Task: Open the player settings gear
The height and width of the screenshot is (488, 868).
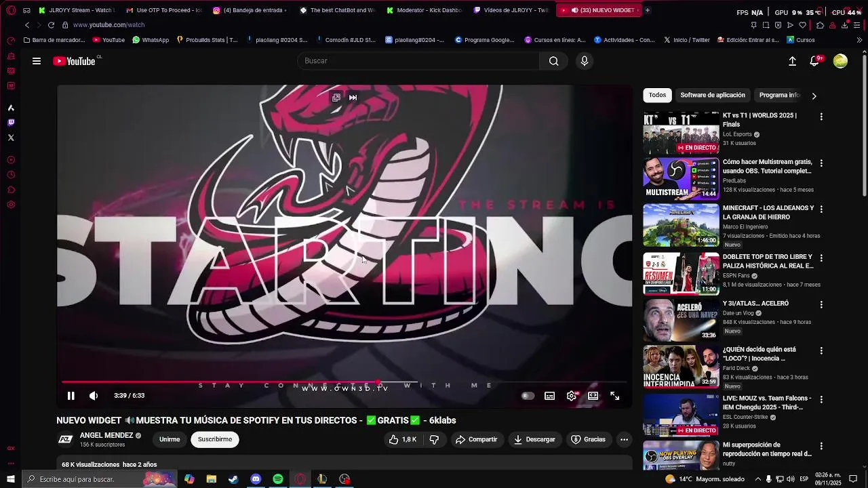Action: click(572, 396)
